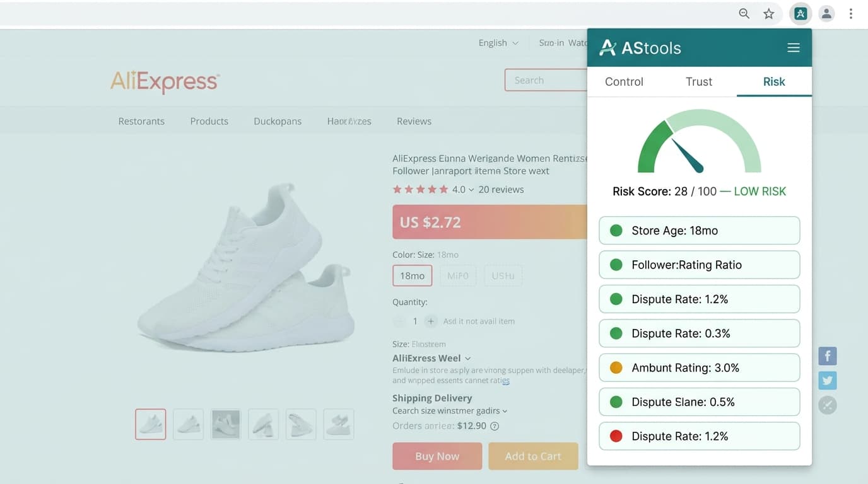Expand the English language dropdown
Viewport: 868px width, 484px height.
[x=498, y=43]
